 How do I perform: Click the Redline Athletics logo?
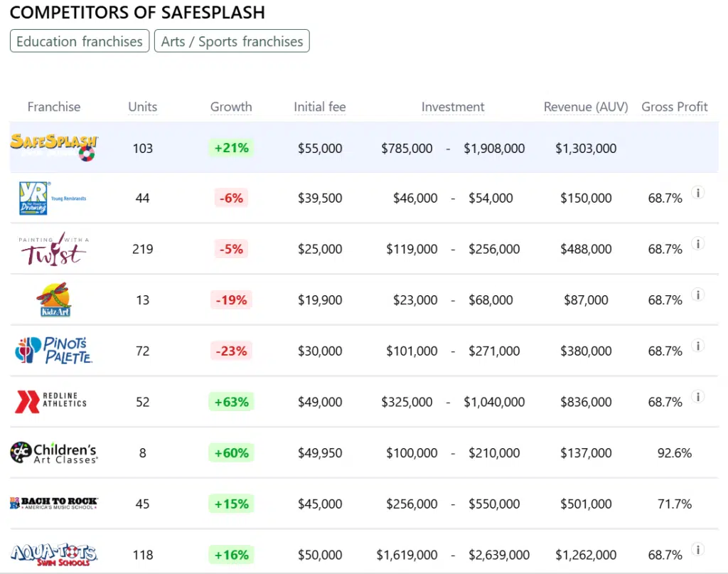coord(51,401)
